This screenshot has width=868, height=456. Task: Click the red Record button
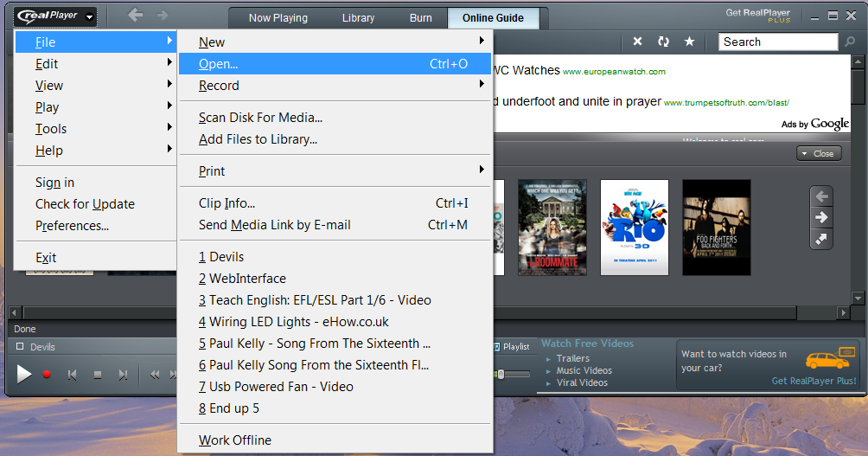coord(47,375)
